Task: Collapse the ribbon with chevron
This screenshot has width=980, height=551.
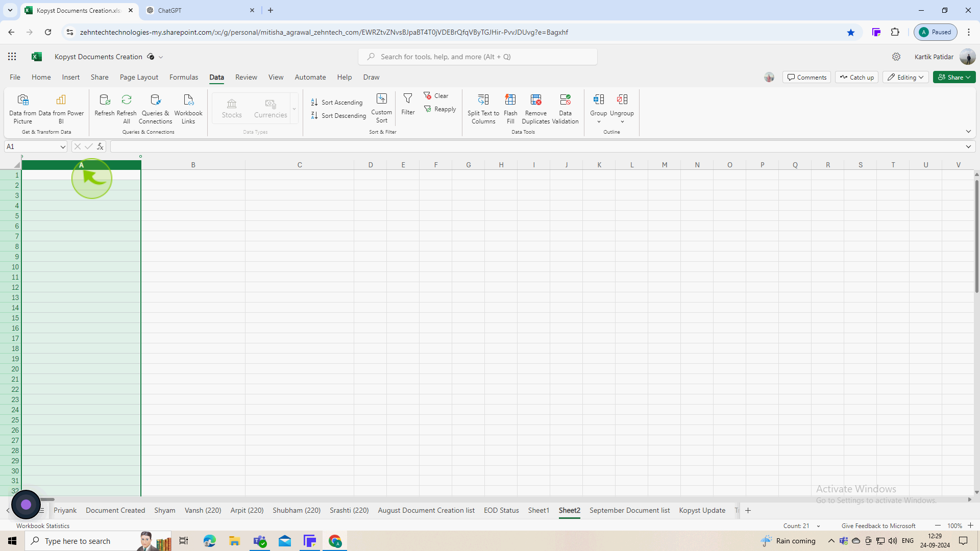Action: pyautogui.click(x=968, y=132)
